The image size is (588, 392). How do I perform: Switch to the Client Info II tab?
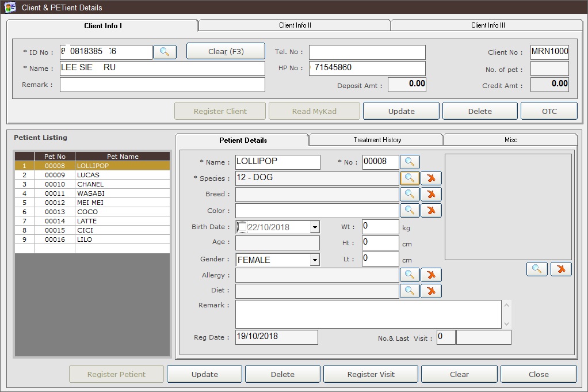[x=295, y=25]
